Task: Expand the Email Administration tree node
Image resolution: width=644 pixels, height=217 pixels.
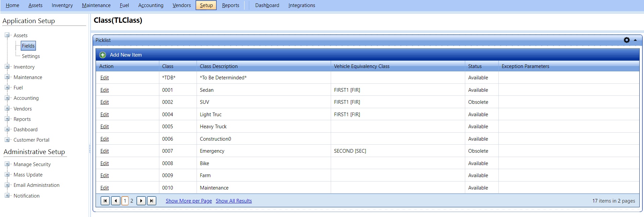Action: coord(7,185)
